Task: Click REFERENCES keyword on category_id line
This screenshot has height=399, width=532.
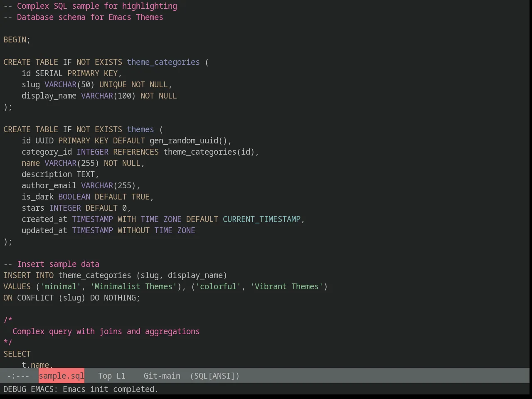Action: pyautogui.click(x=136, y=152)
